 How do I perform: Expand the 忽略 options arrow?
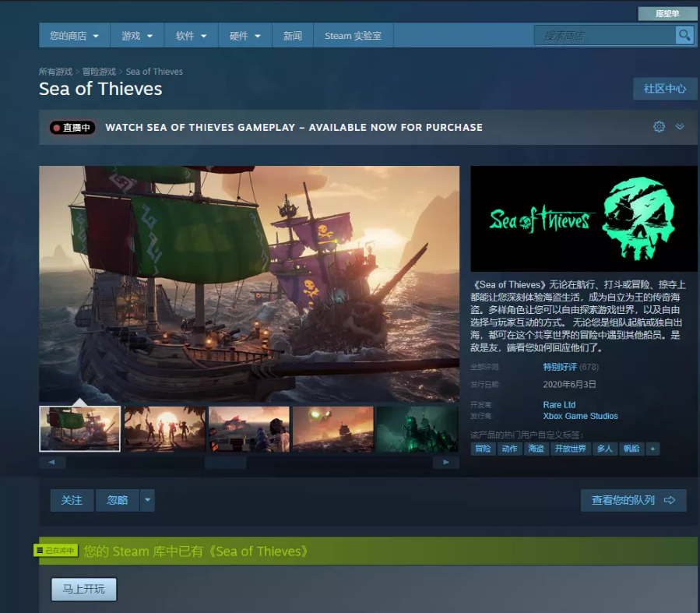(x=147, y=500)
